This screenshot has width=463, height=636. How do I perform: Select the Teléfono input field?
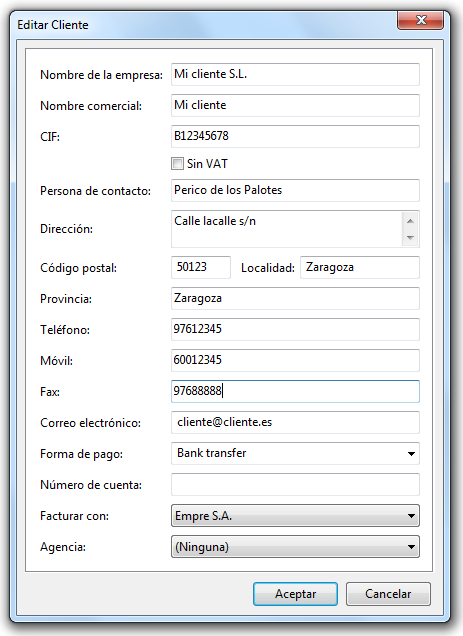click(x=295, y=329)
